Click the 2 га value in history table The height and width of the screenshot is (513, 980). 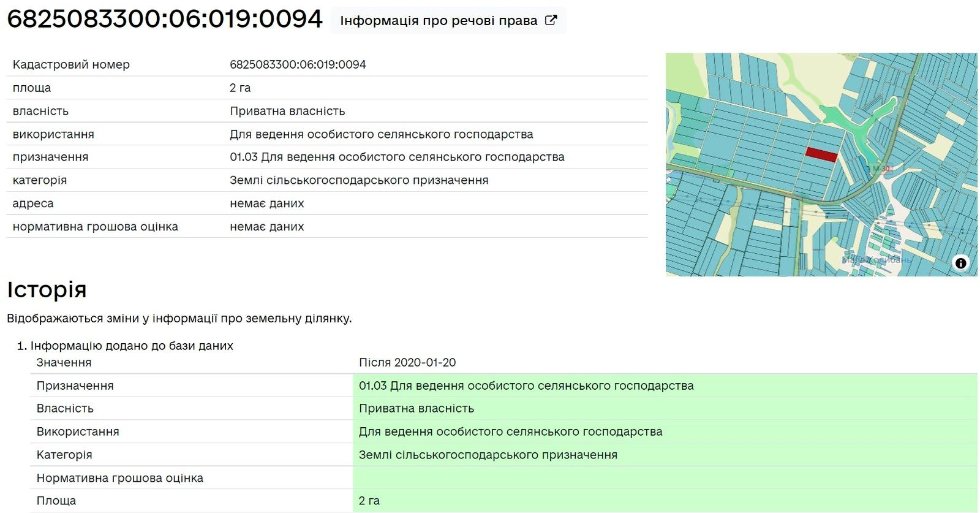[369, 501]
